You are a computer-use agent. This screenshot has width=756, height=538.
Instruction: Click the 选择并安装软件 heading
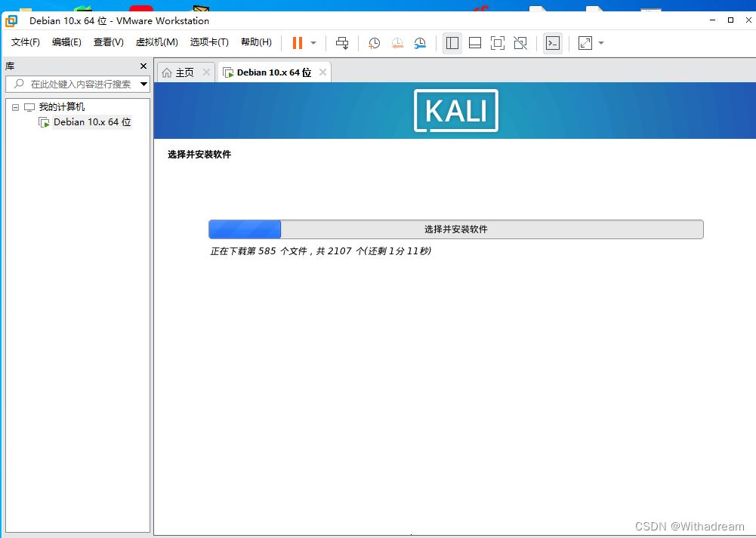click(x=199, y=155)
